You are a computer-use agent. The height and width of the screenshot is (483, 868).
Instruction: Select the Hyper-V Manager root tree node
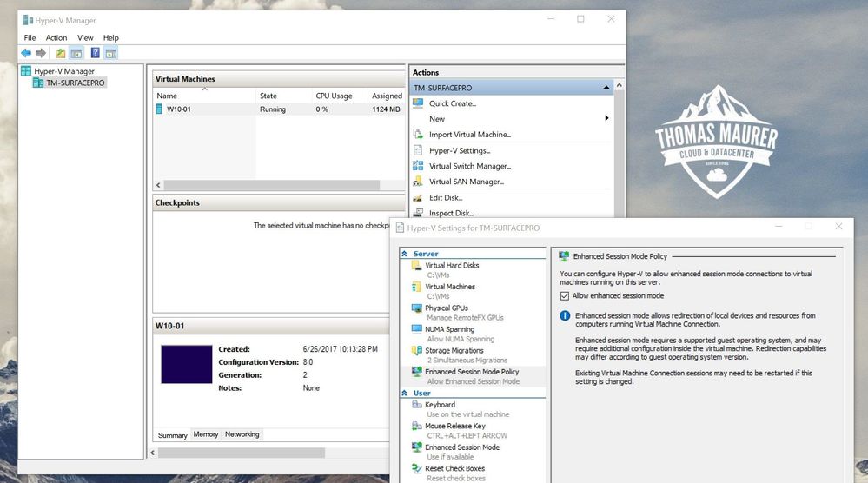coord(63,71)
